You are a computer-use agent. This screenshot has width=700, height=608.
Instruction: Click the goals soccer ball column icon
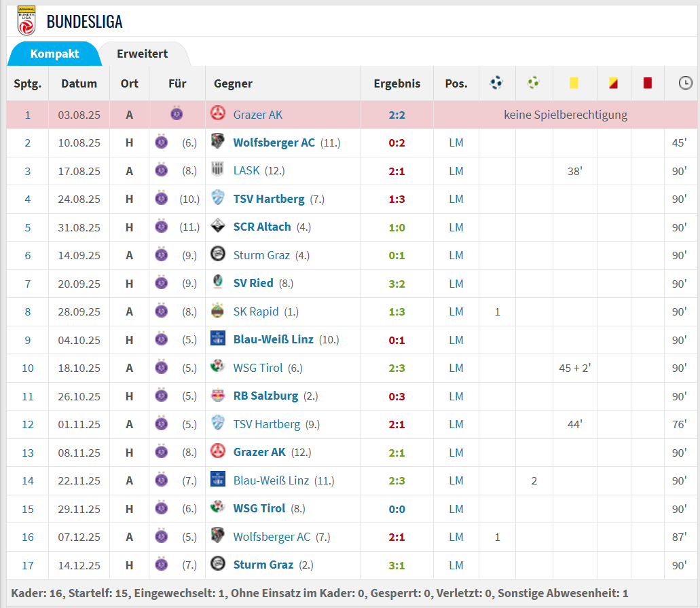pyautogui.click(x=497, y=83)
